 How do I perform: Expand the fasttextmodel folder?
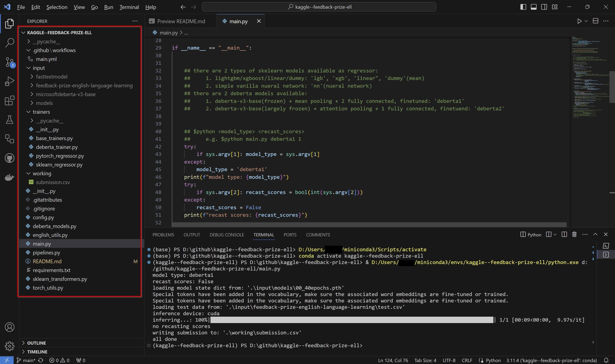(x=52, y=77)
